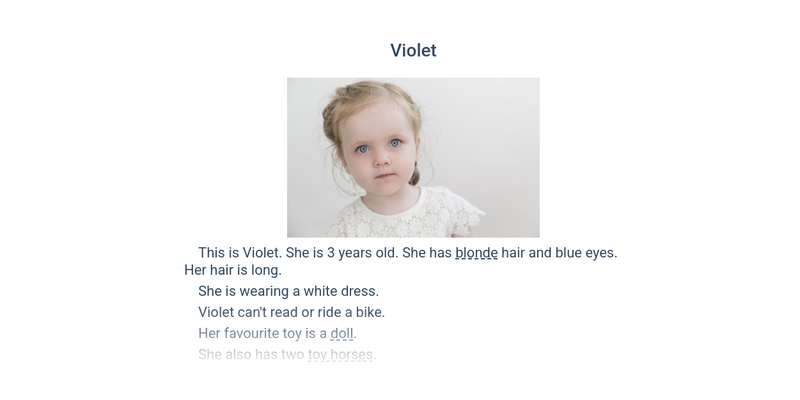This screenshot has width=800, height=400.
Task: Click the opening sentence "This is Violet."
Action: coord(240,253)
